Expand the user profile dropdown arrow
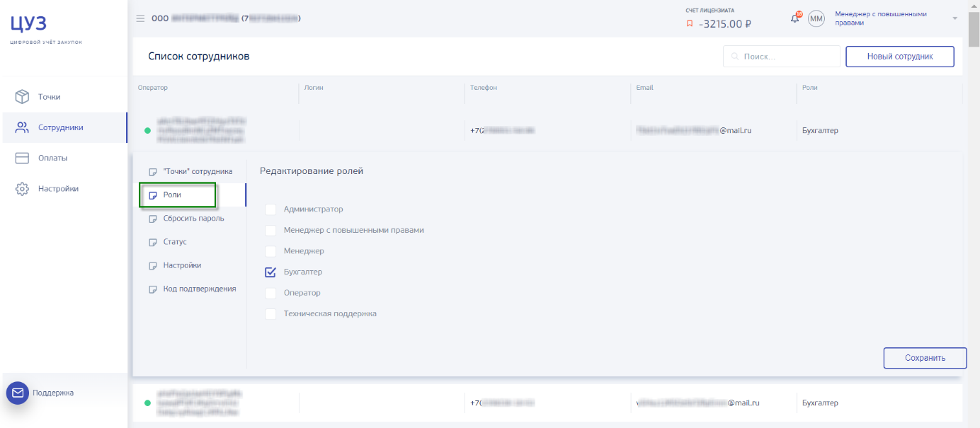Viewport: 980px width, 428px height. pyautogui.click(x=955, y=18)
